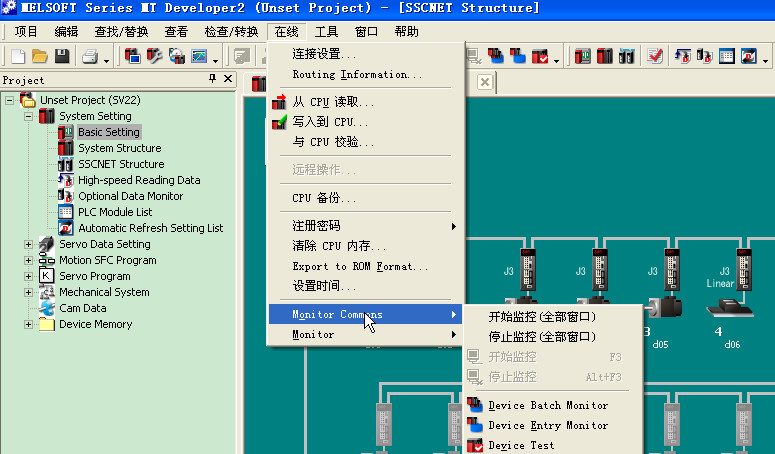Pin the Project panel with the pushpin icon
Screen dimensions: 775x454
tap(212, 80)
